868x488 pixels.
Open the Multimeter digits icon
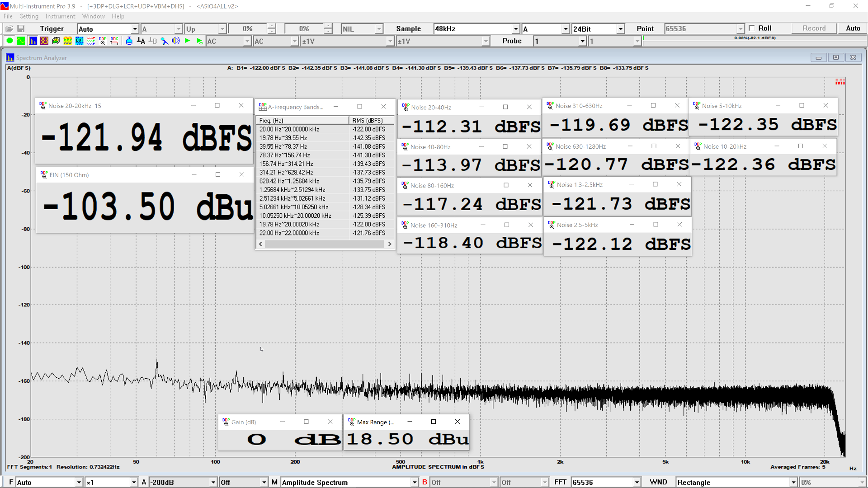click(x=44, y=41)
